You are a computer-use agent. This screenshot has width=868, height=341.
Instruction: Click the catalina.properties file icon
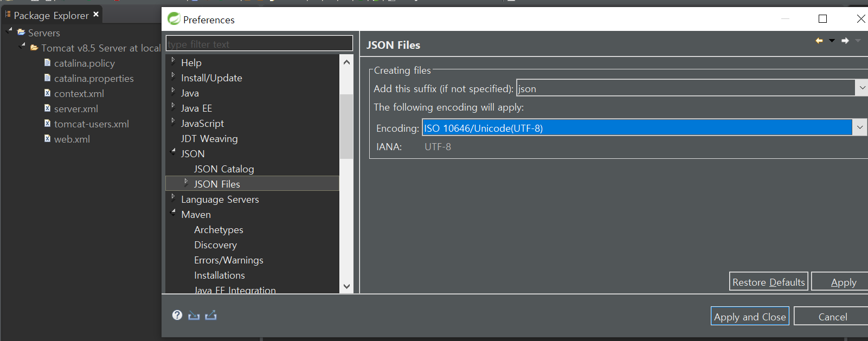pyautogui.click(x=48, y=78)
